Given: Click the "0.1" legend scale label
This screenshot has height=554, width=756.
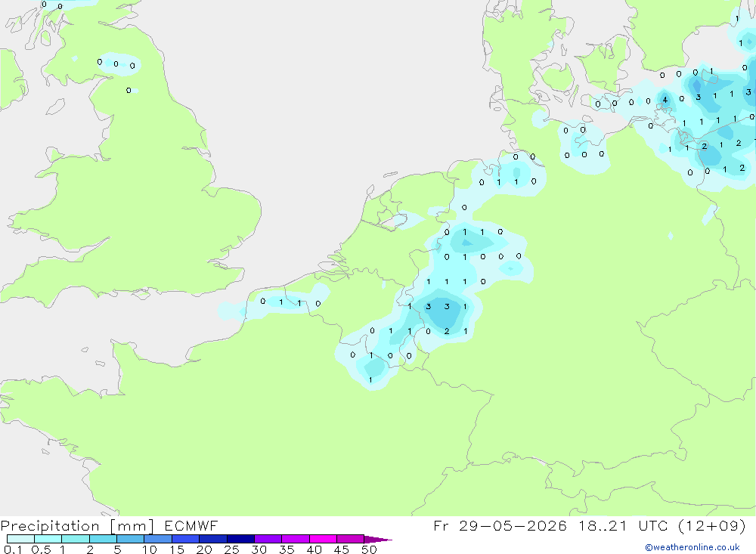Looking at the screenshot, I should (13, 549).
